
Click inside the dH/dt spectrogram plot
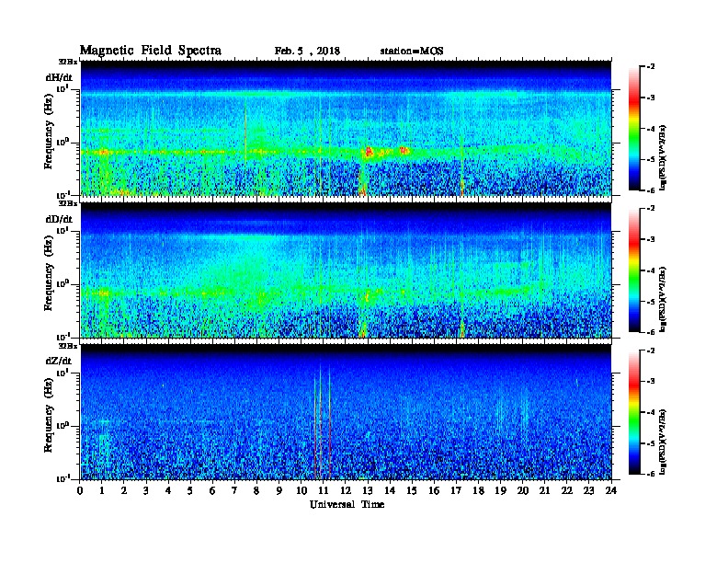(x=346, y=128)
